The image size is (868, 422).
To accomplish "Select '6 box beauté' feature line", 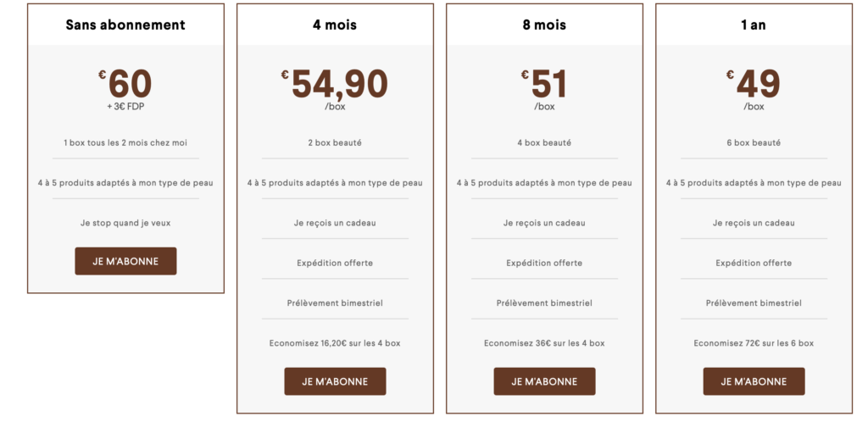I will click(x=754, y=142).
